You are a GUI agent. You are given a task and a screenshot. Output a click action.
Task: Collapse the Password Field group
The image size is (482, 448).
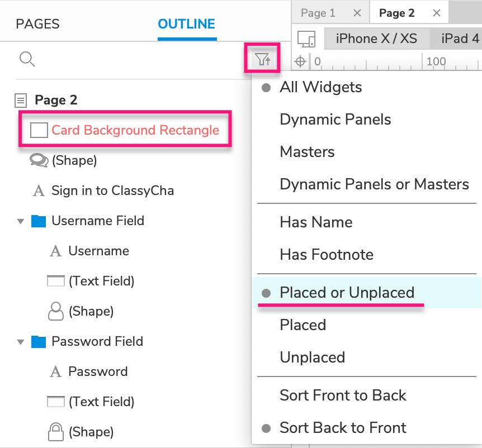pos(21,342)
